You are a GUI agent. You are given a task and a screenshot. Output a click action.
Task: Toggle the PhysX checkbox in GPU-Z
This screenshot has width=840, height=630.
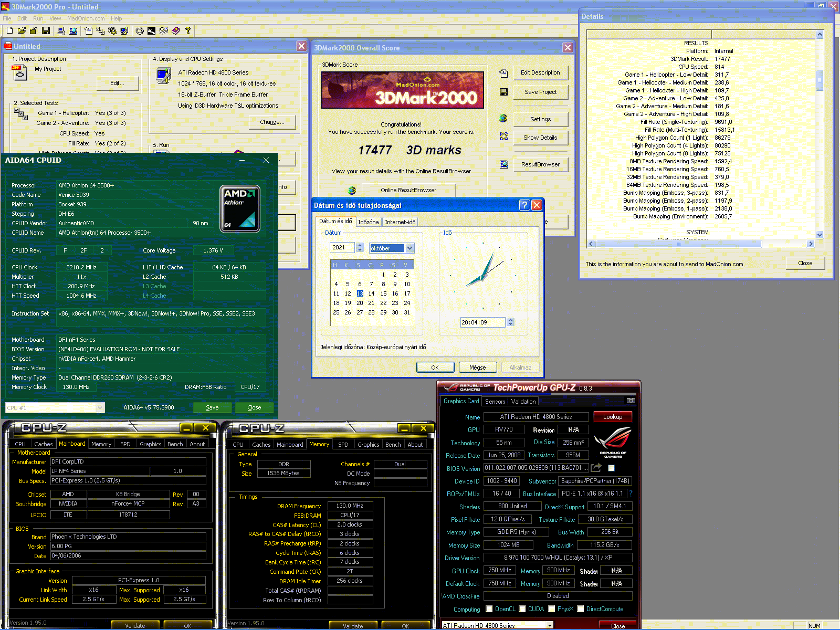(552, 609)
